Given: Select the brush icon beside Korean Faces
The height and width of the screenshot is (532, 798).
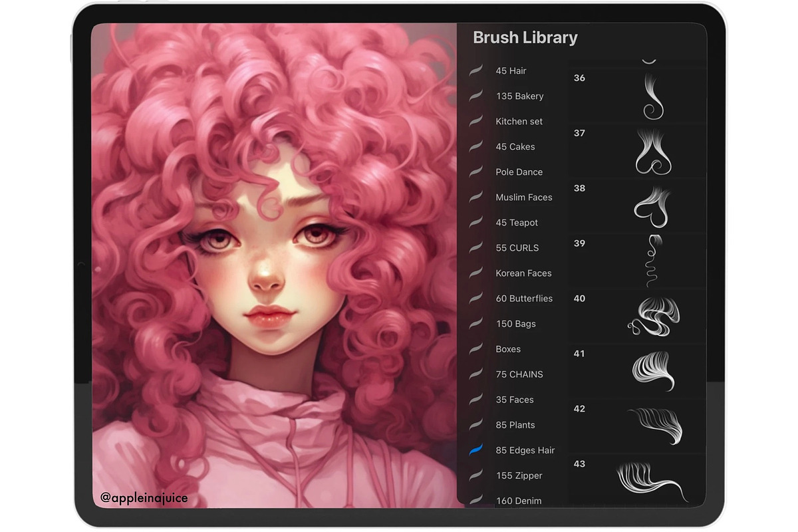Looking at the screenshot, I should coord(476,273).
